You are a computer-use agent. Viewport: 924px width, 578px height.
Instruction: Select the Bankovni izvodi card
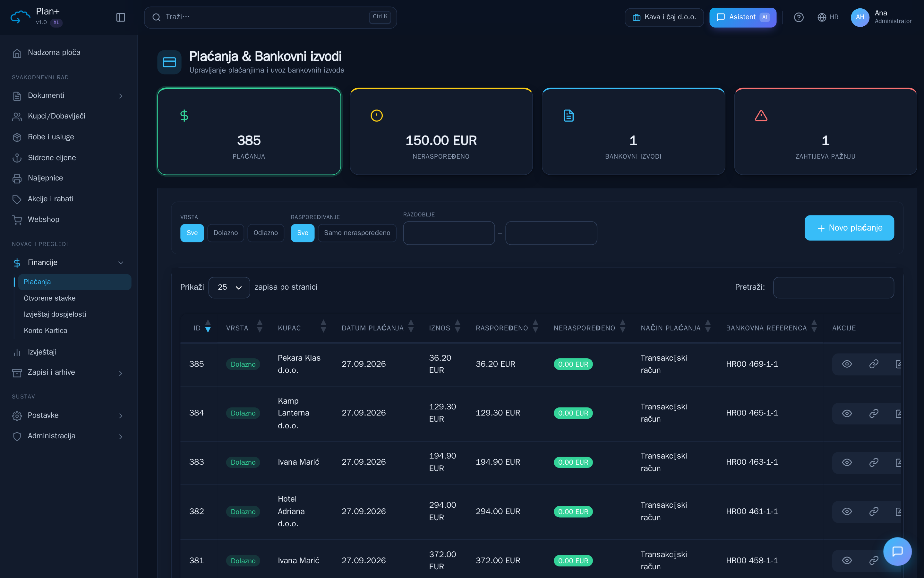[633, 132]
